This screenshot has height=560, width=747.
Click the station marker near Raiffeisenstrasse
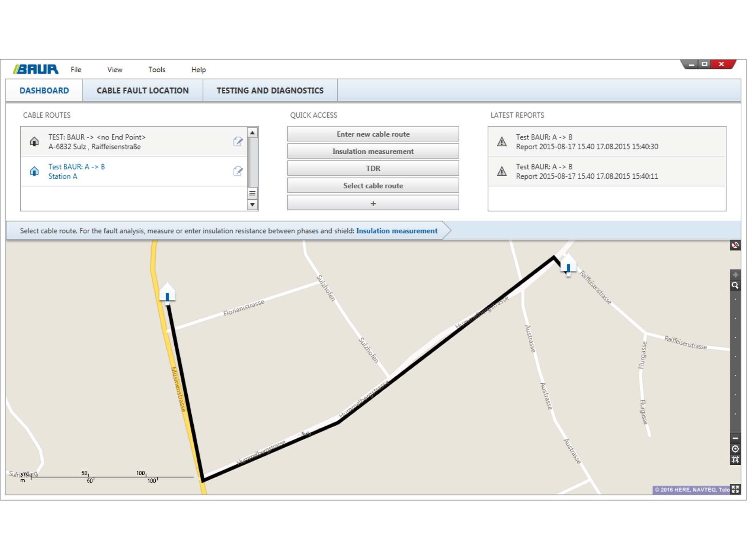coord(568,266)
